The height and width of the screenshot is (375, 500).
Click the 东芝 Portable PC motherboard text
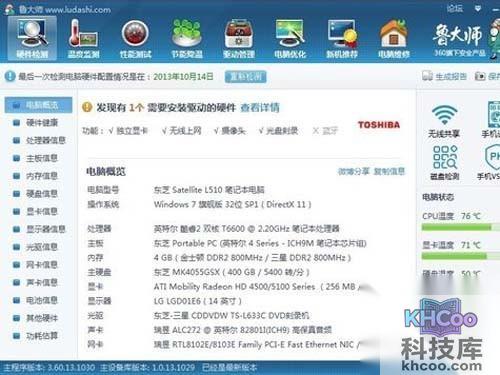pyautogui.click(x=260, y=244)
